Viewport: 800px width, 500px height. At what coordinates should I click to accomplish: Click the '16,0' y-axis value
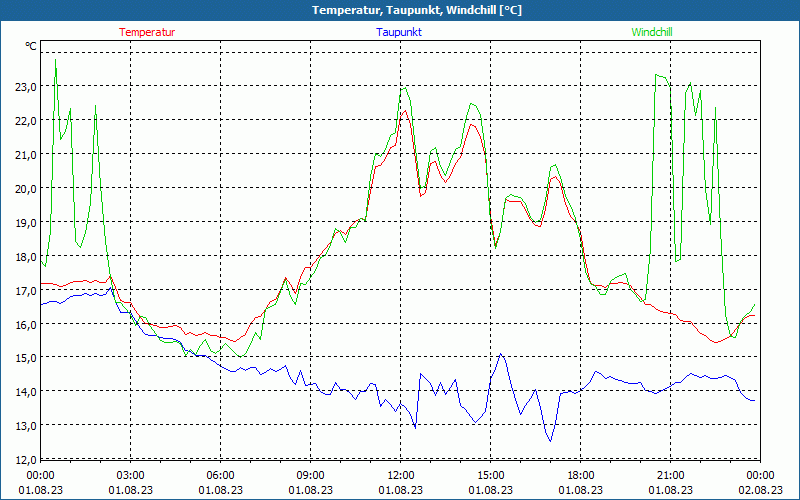(26, 324)
